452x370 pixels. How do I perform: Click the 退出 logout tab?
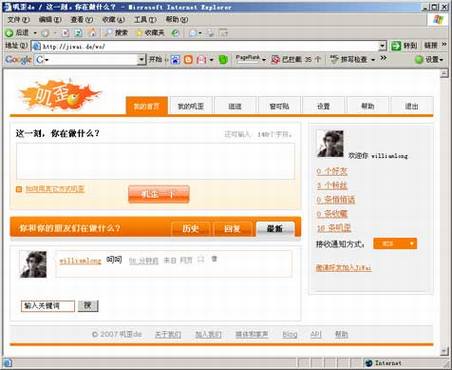click(x=412, y=106)
